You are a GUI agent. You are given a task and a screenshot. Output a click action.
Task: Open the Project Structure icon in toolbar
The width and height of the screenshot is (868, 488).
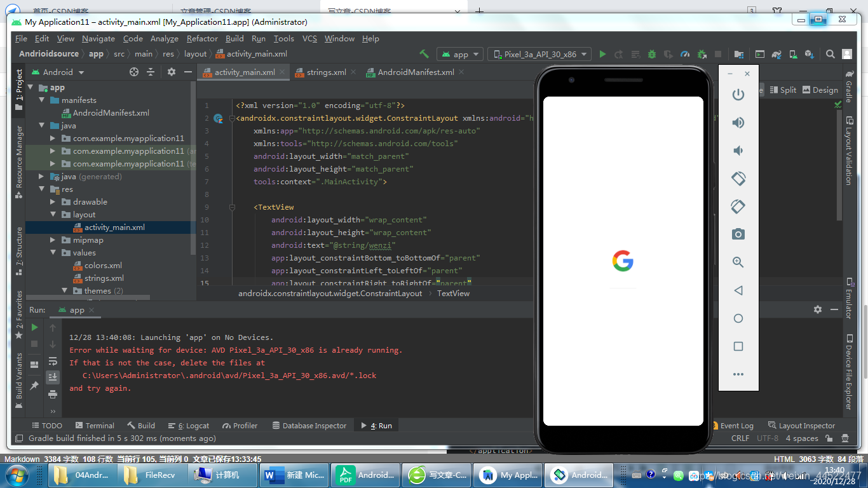pyautogui.click(x=738, y=54)
